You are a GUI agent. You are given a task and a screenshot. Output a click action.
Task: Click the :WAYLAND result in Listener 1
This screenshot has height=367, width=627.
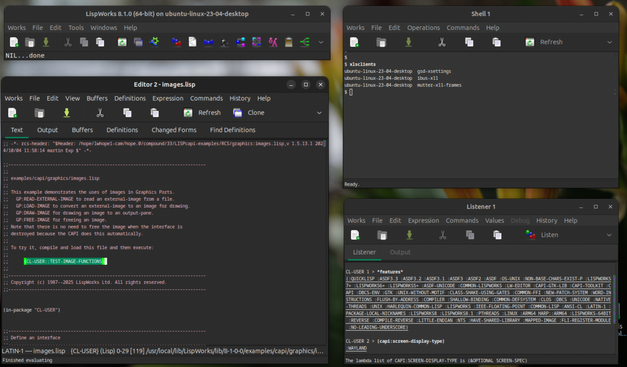point(357,348)
